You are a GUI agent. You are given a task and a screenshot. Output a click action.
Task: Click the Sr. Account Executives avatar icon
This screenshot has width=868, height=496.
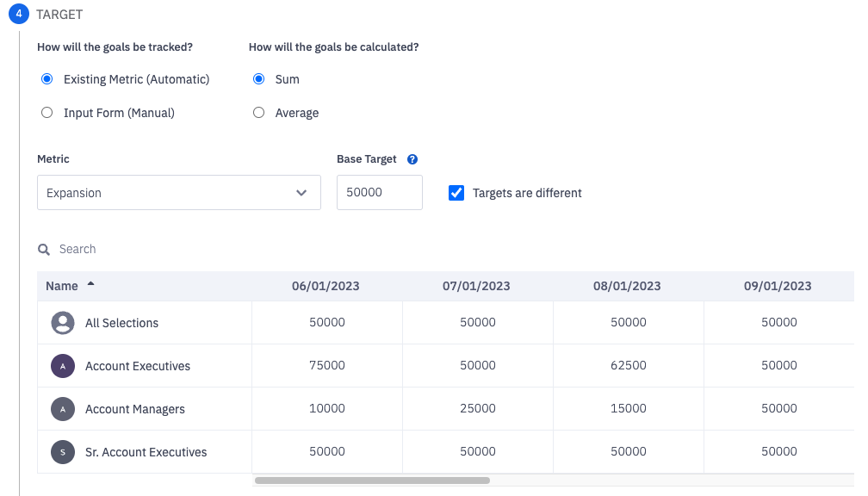[x=62, y=452]
